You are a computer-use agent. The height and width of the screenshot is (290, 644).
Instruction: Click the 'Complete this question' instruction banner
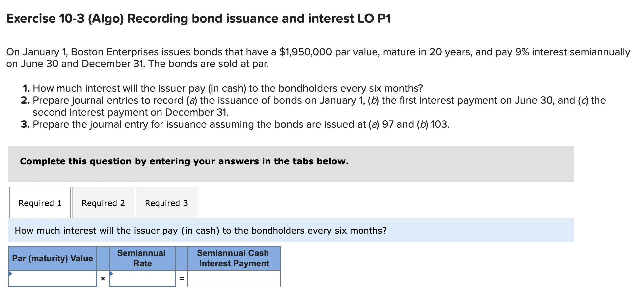click(184, 161)
